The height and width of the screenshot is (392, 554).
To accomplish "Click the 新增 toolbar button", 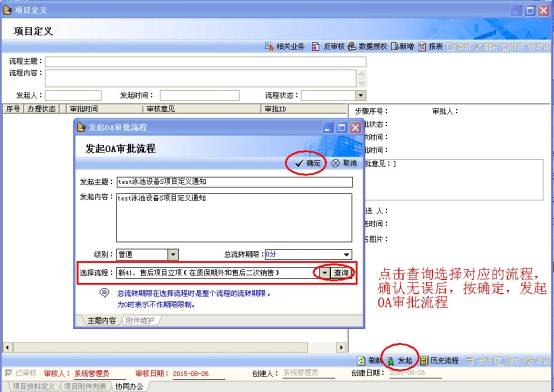I will point(402,46).
